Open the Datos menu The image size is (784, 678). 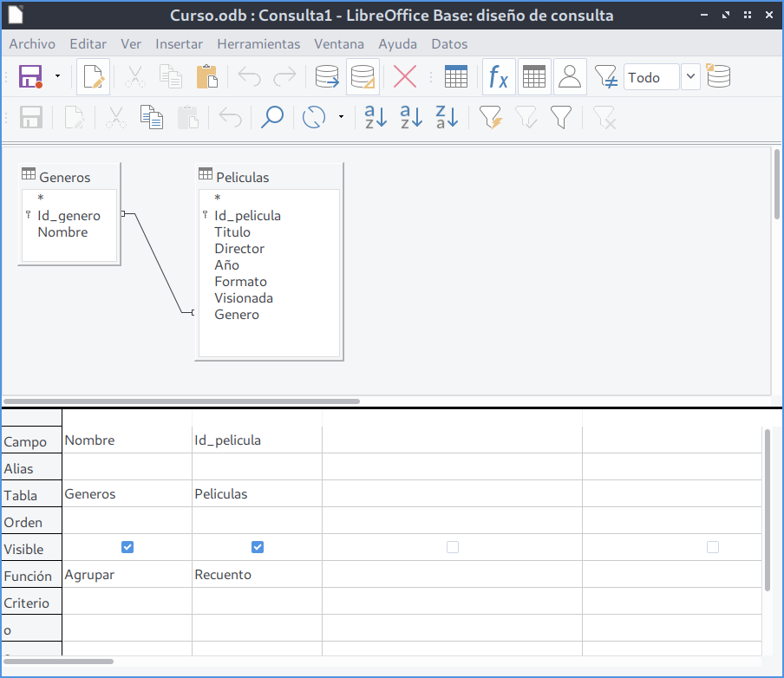coord(449,44)
